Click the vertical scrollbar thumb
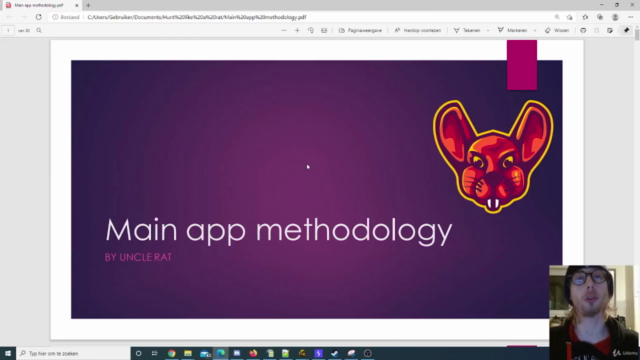This screenshot has height=360, width=640. tap(637, 35)
